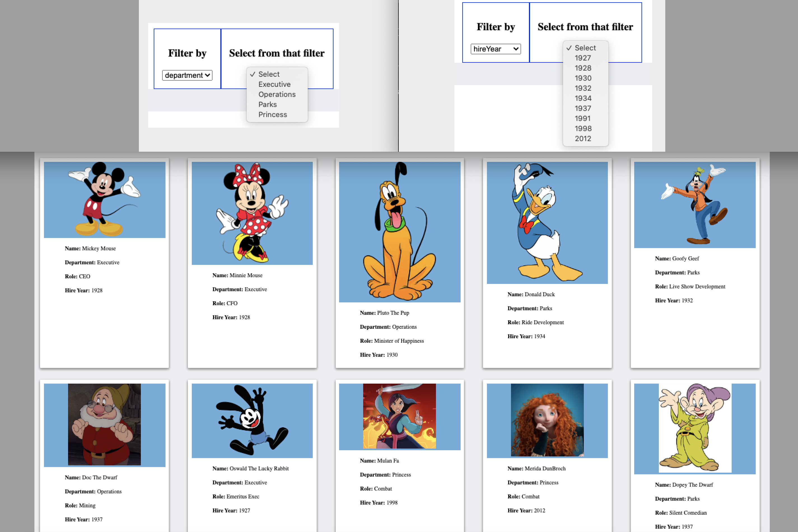Select hire year 1928 in the list
This screenshot has width=798, height=532.
(583, 68)
